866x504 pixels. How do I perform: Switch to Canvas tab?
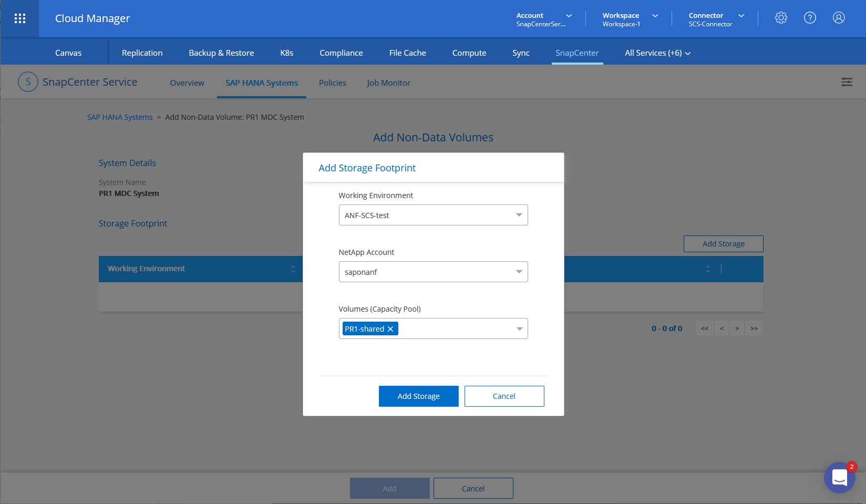pyautogui.click(x=68, y=53)
